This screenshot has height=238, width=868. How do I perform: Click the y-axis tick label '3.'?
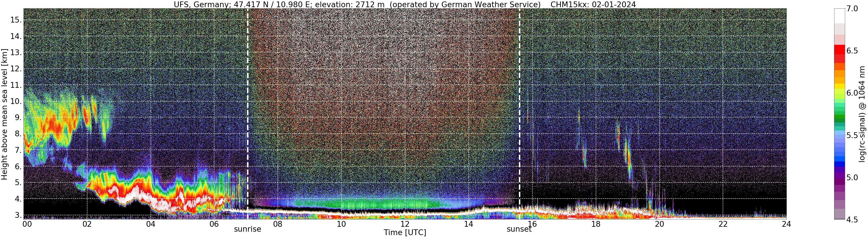[18, 215]
